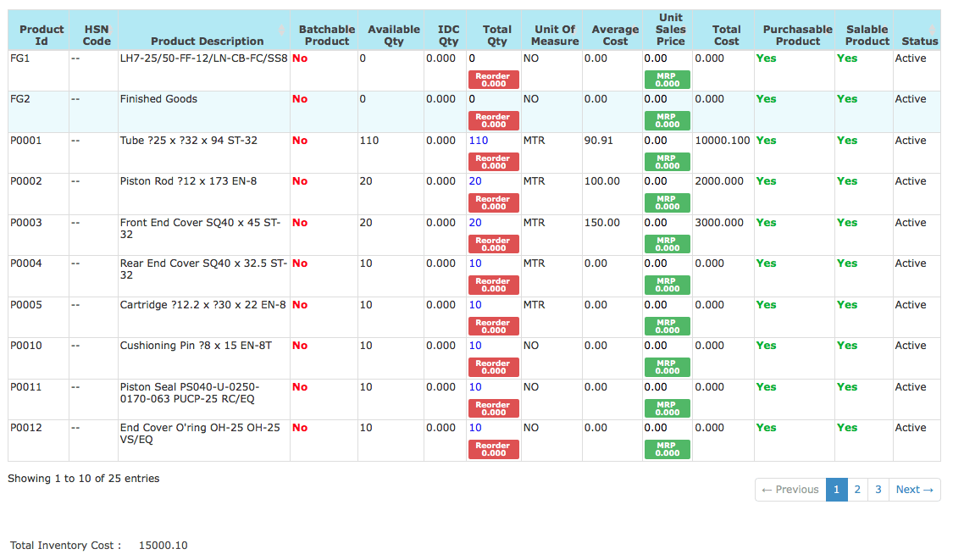Click 'Showing 1 to 10 of 25 entries' text

coord(84,479)
